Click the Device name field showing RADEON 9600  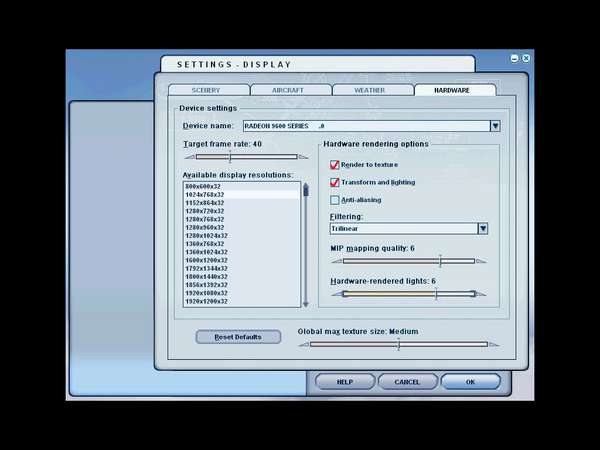point(367,126)
